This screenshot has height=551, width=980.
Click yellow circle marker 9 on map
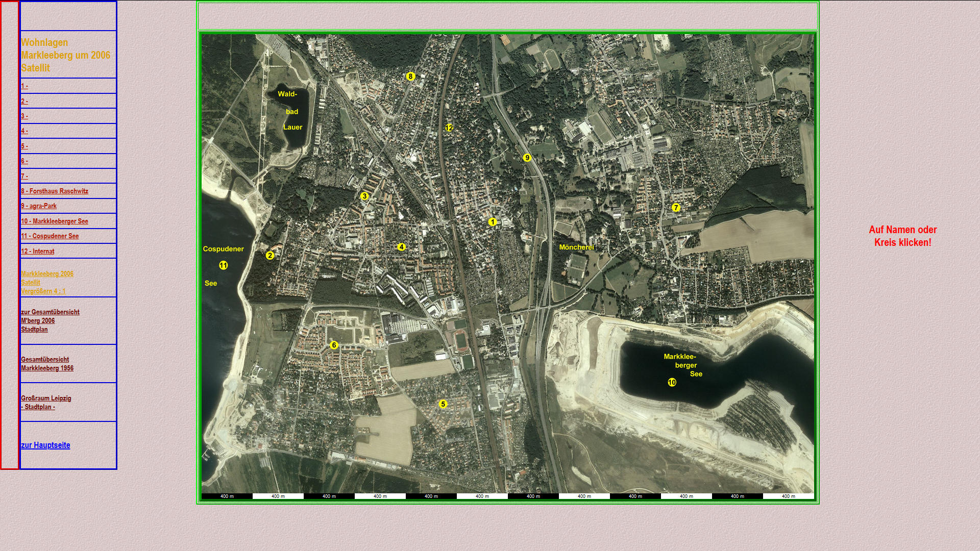[x=527, y=158]
